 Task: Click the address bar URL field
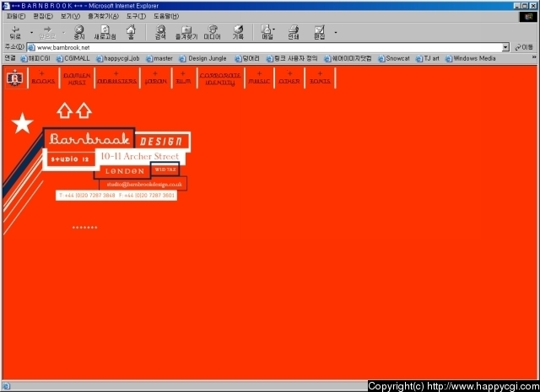(x=264, y=47)
